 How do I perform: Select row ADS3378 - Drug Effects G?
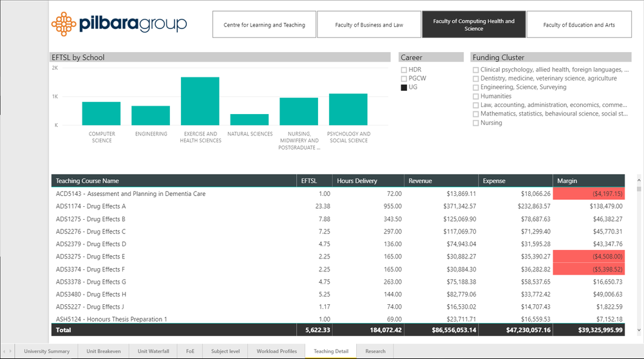click(x=338, y=282)
